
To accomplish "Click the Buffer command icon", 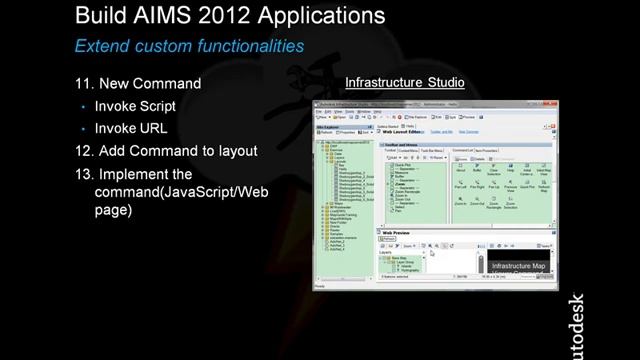I will click(477, 168).
